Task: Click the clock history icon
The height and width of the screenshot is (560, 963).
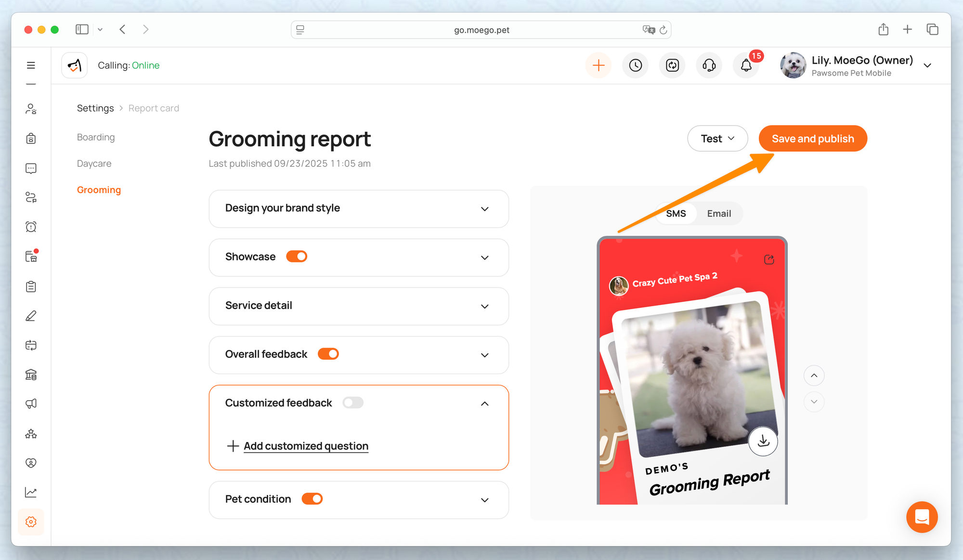Action: [635, 65]
